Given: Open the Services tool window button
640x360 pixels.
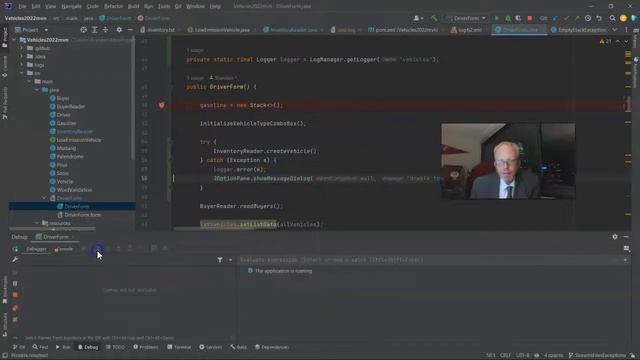Looking at the screenshot, I should [x=210, y=347].
